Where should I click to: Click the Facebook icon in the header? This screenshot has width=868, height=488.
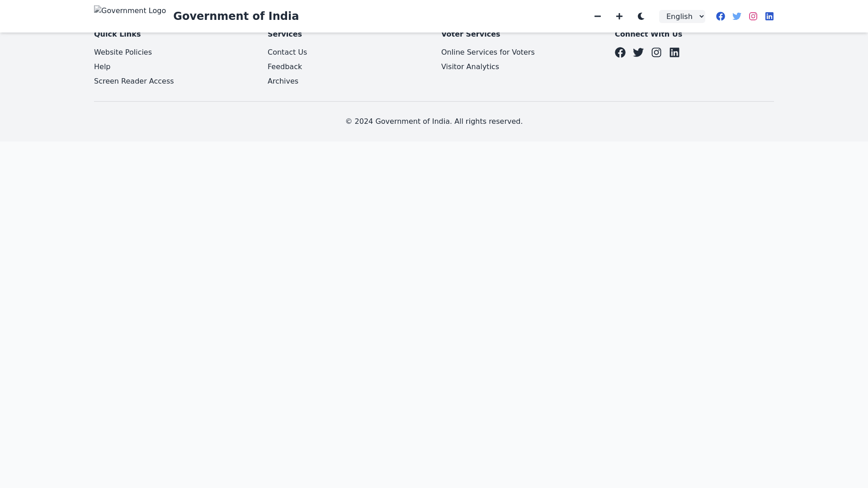721,16
